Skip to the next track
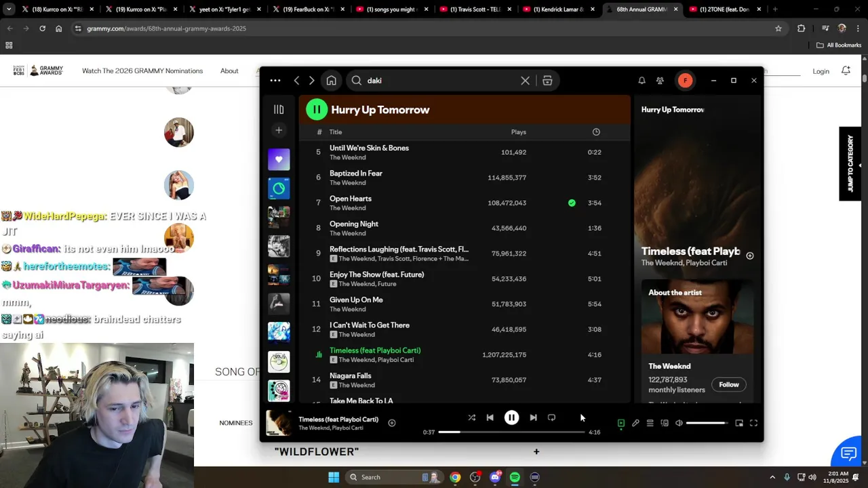Screen dimensions: 868x488 pos(533,418)
